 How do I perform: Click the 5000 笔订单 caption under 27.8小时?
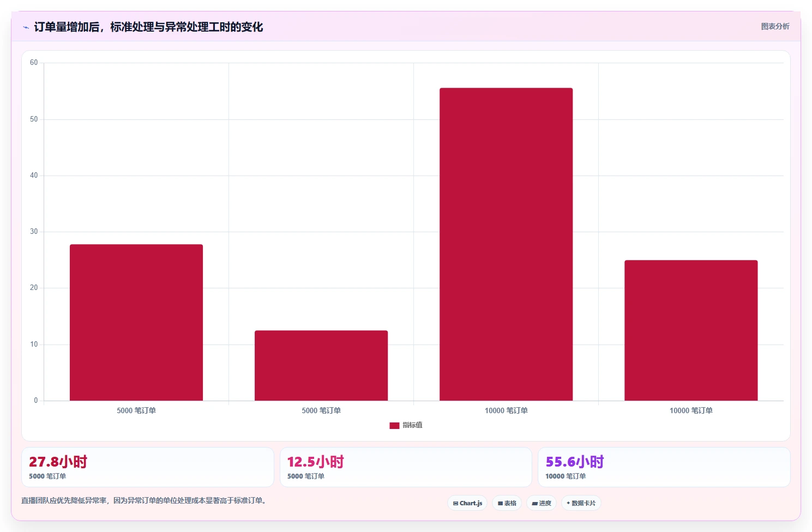pos(47,476)
